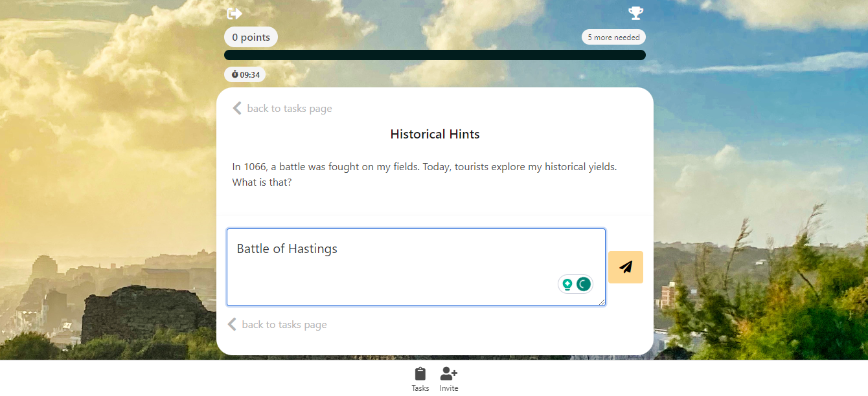Click the textarea resize handle corner

coord(601,302)
